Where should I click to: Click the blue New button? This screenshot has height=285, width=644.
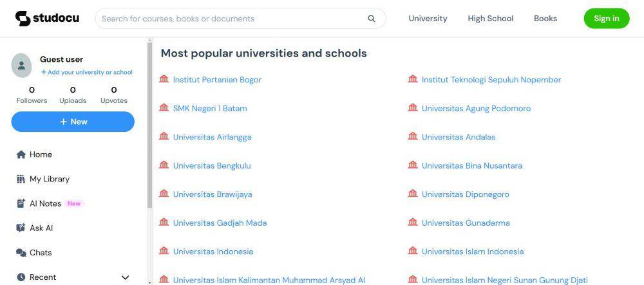(x=73, y=122)
